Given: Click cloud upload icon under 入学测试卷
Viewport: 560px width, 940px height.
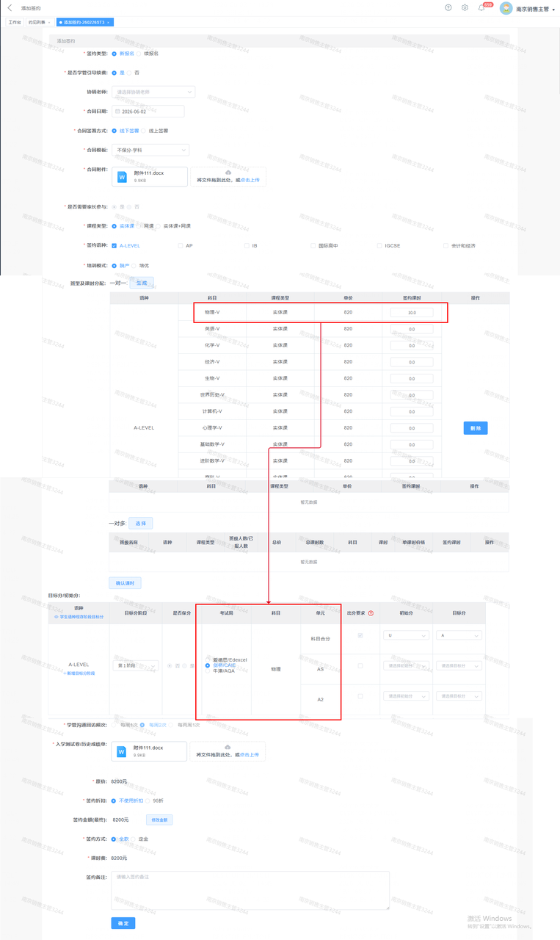Looking at the screenshot, I should 228,746.
